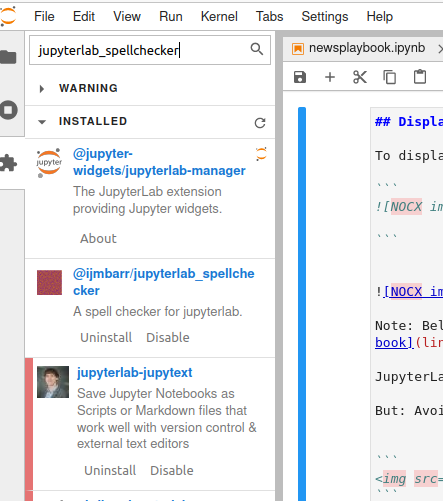Open the Settings menu

click(x=325, y=16)
